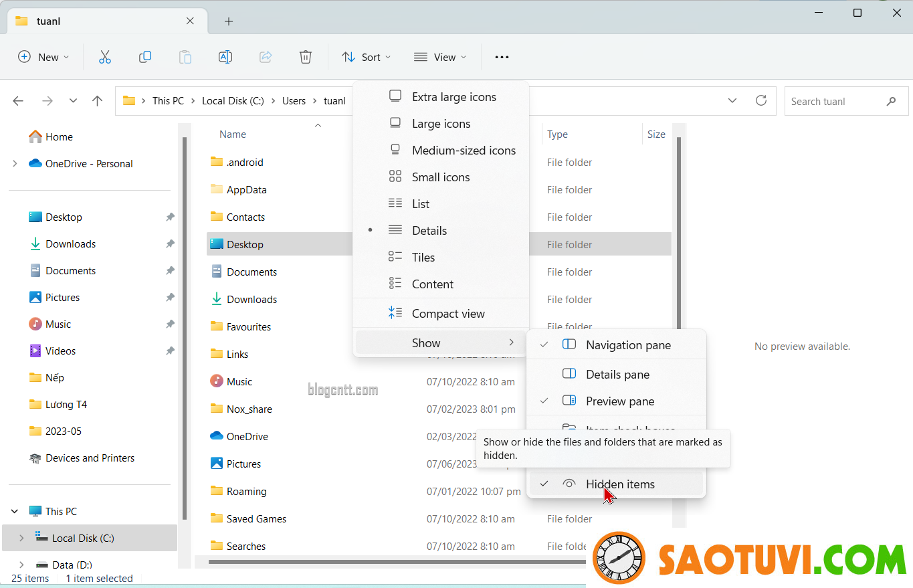Click the Paste clipboard icon

point(185,57)
